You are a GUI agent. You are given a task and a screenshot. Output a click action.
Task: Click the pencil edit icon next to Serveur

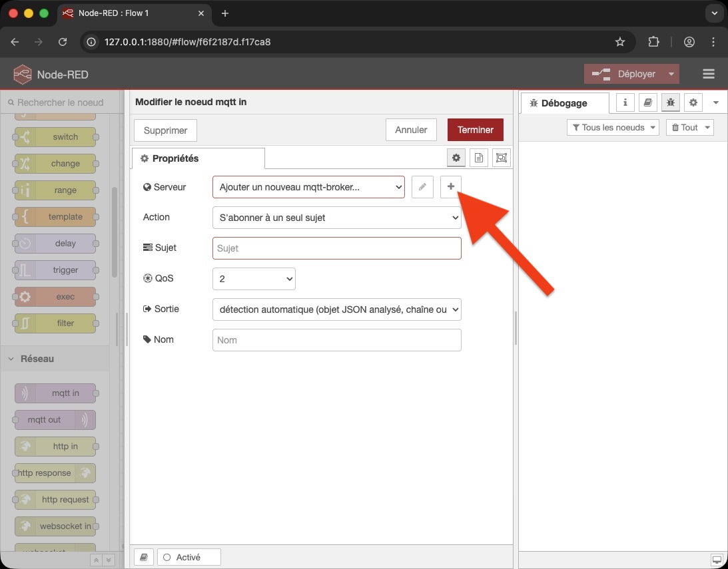pos(422,186)
